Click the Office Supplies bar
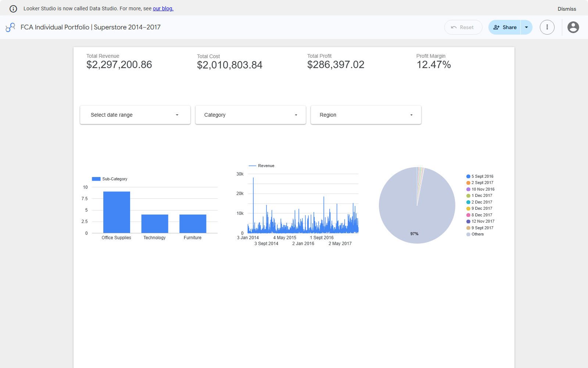The width and height of the screenshot is (588, 368). click(116, 212)
